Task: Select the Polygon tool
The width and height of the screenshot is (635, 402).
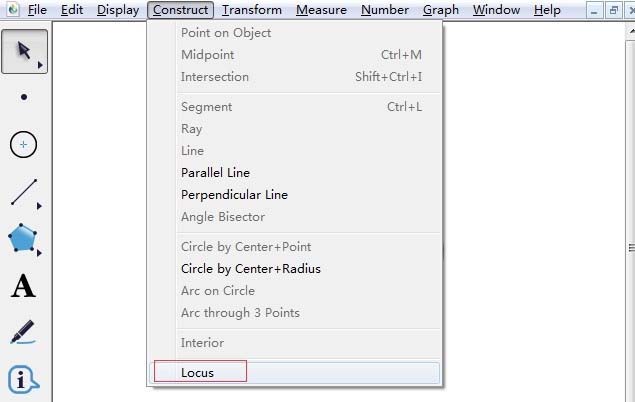Action: [22, 239]
